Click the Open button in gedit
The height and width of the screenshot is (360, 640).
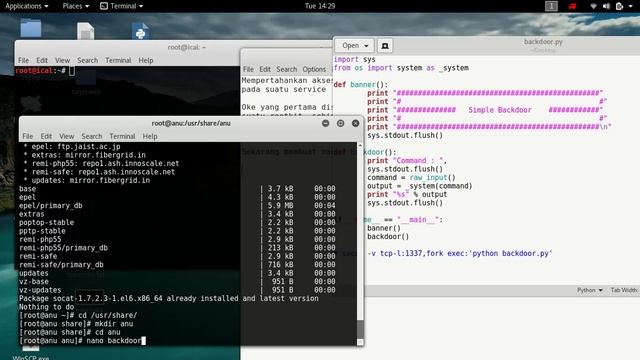click(x=354, y=46)
